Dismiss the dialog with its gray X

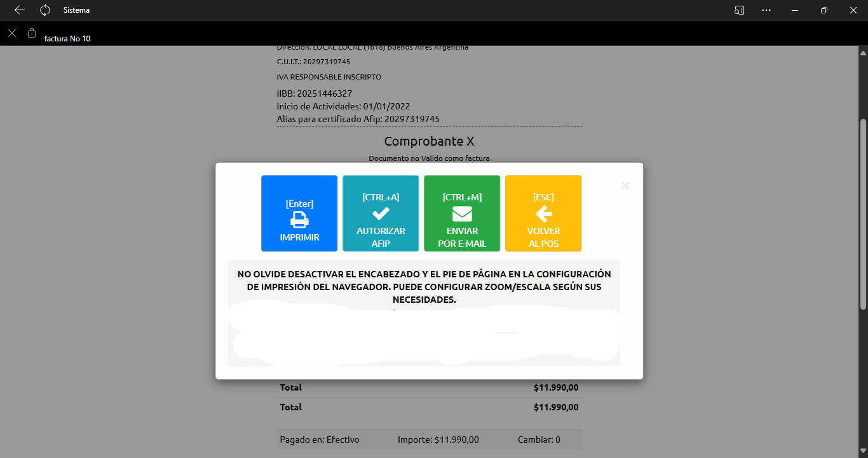click(625, 186)
